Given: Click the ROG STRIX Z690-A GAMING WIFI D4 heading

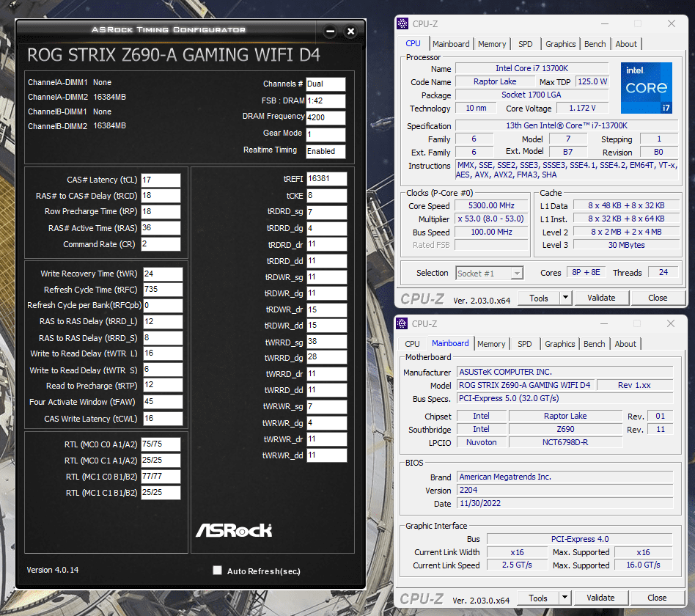Looking at the screenshot, I should pos(174,55).
